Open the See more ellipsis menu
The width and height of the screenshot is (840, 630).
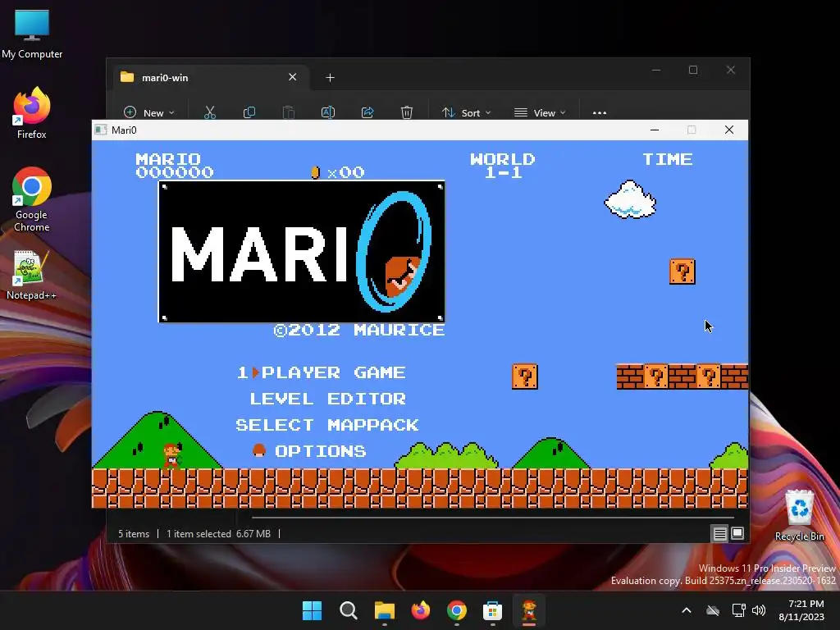(600, 112)
